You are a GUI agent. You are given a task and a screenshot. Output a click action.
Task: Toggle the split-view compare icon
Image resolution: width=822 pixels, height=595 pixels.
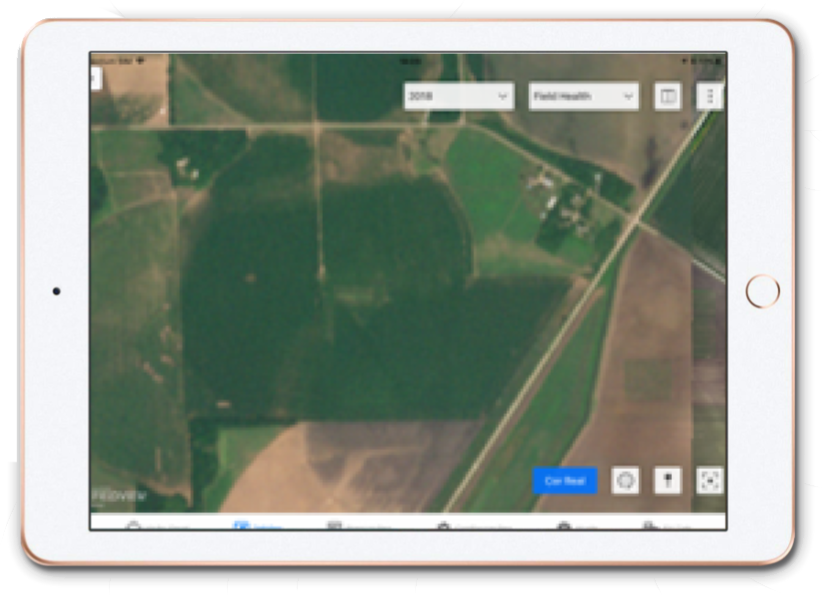[667, 96]
